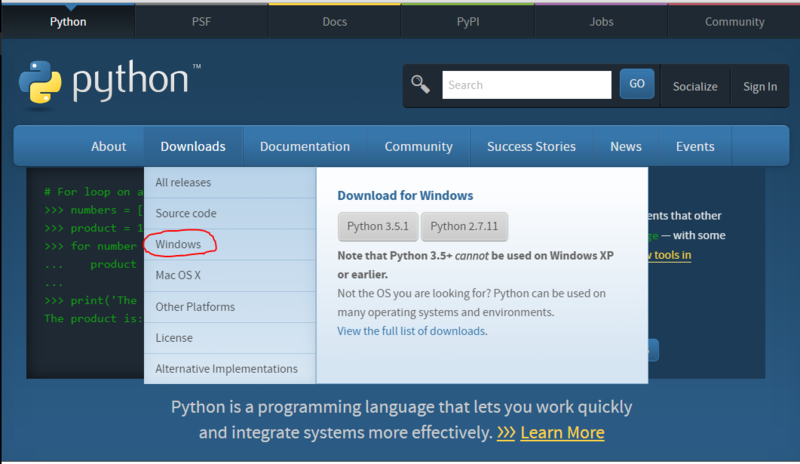
Task: Click the Search input field
Action: (x=527, y=85)
